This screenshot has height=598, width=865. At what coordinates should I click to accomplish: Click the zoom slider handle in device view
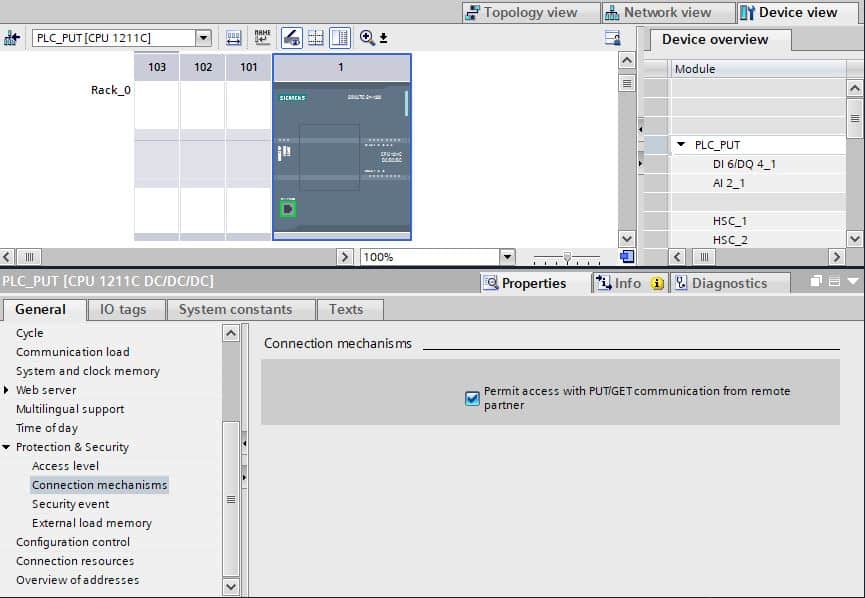(x=567, y=257)
